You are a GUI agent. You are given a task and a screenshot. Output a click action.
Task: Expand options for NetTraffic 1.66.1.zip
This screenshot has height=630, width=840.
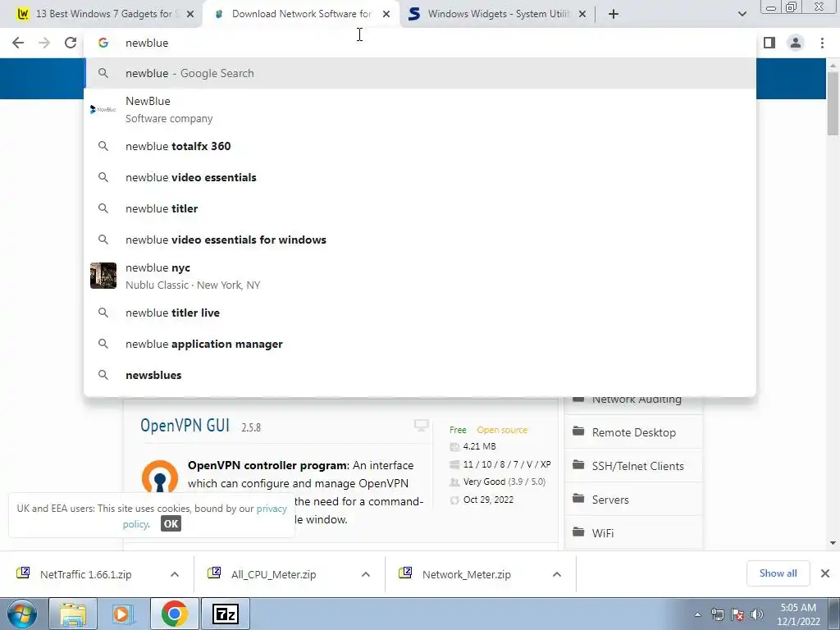point(175,574)
